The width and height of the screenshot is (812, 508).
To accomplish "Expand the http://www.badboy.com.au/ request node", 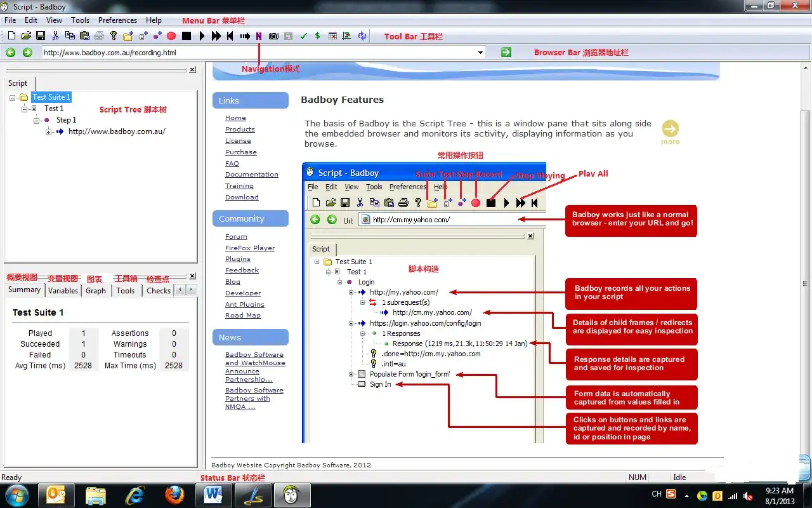I will tap(49, 132).
